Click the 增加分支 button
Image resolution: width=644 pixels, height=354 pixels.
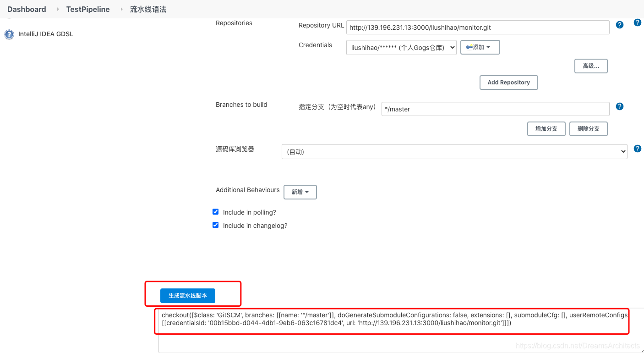546,129
